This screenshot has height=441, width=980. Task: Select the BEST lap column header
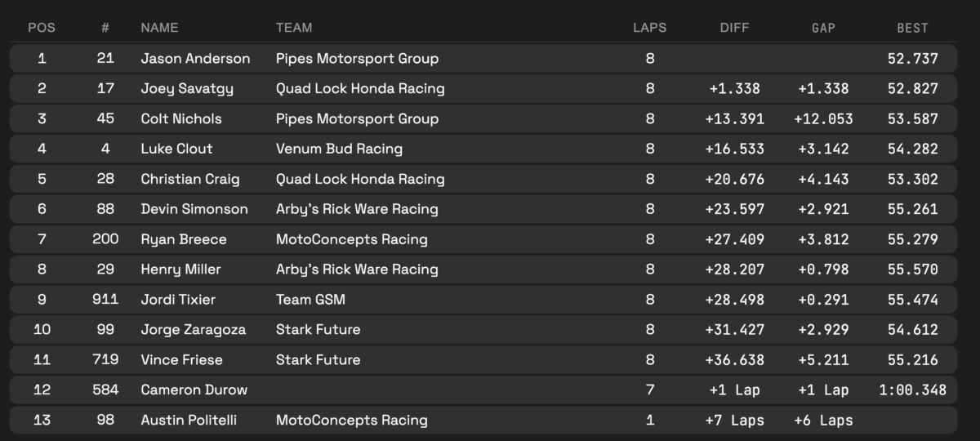912,28
